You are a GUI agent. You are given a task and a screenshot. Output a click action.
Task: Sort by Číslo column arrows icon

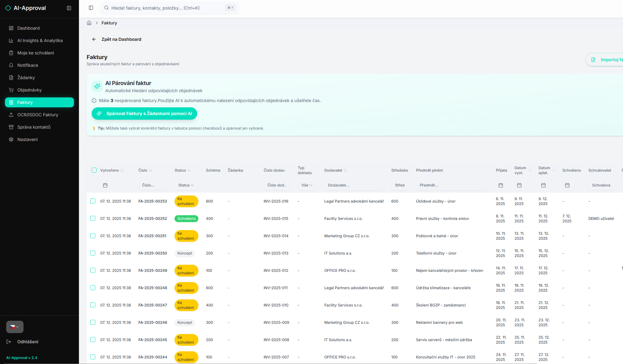[150, 170]
